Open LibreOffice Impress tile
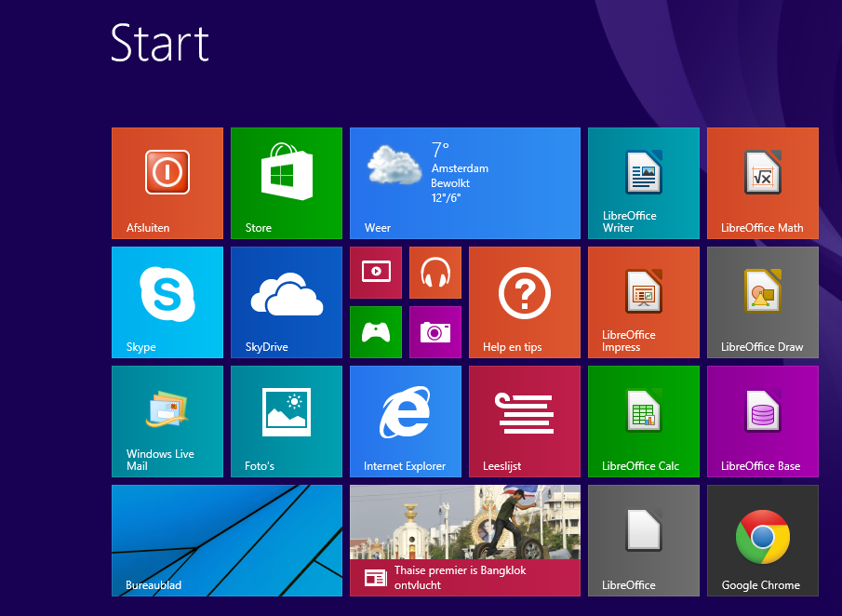Viewport: 842px width, 616px height. (x=644, y=302)
